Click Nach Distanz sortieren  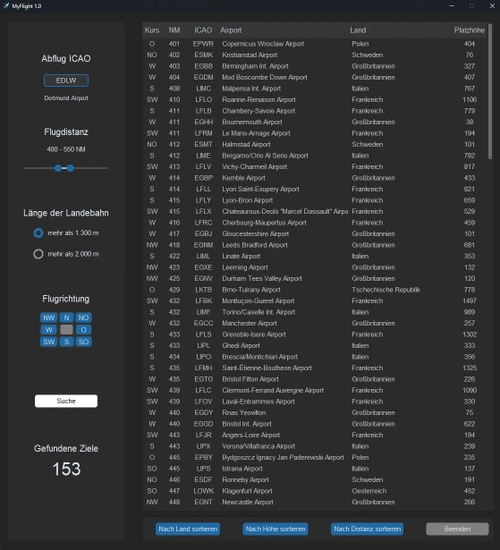(x=367, y=529)
